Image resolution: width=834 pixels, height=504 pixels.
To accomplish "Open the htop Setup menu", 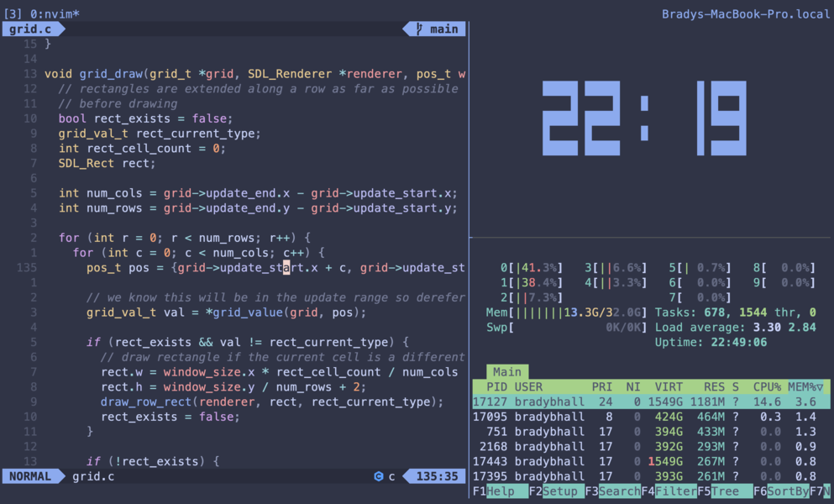I will 556,491.
